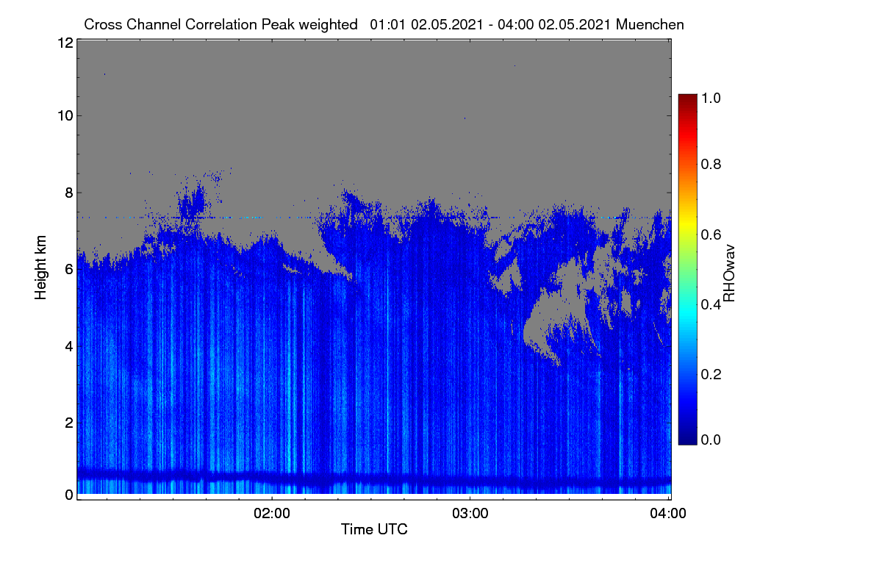
Task: Click the plot title 'Cross Channel Correlation Peak weighted'
Action: (220, 24)
